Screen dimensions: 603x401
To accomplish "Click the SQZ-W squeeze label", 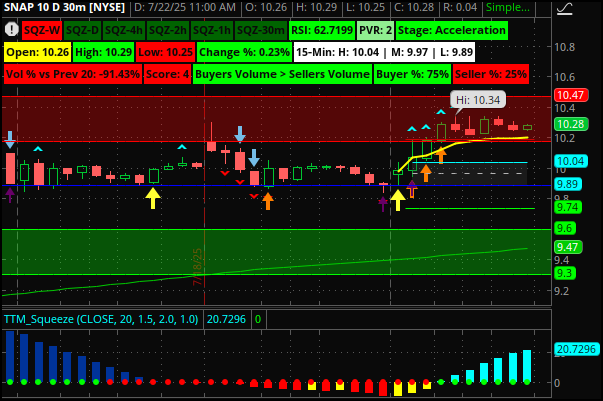I will (x=42, y=30).
